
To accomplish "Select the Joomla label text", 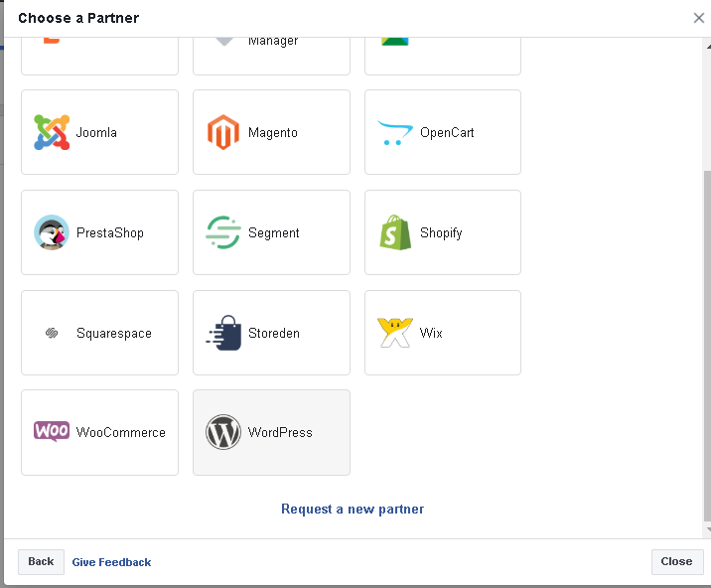I will click(96, 132).
